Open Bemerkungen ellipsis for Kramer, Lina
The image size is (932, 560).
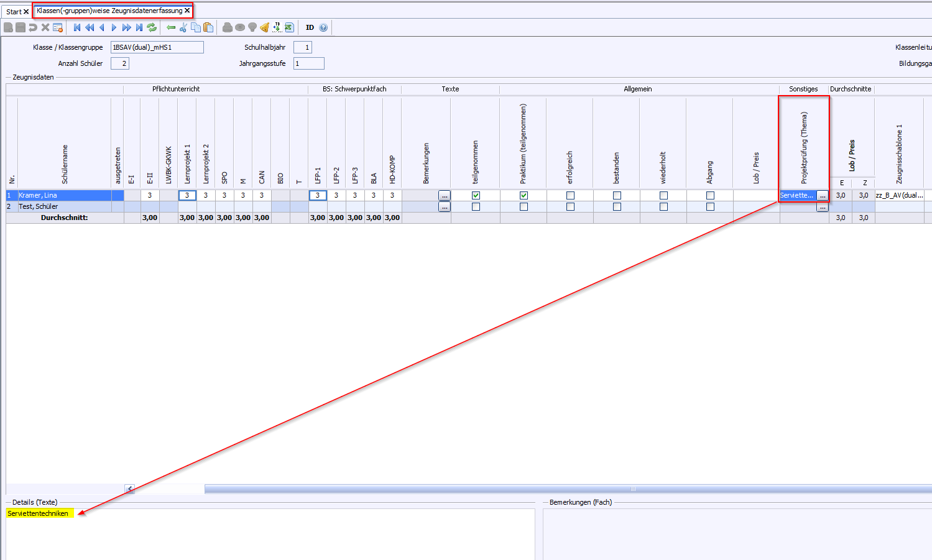coord(444,196)
